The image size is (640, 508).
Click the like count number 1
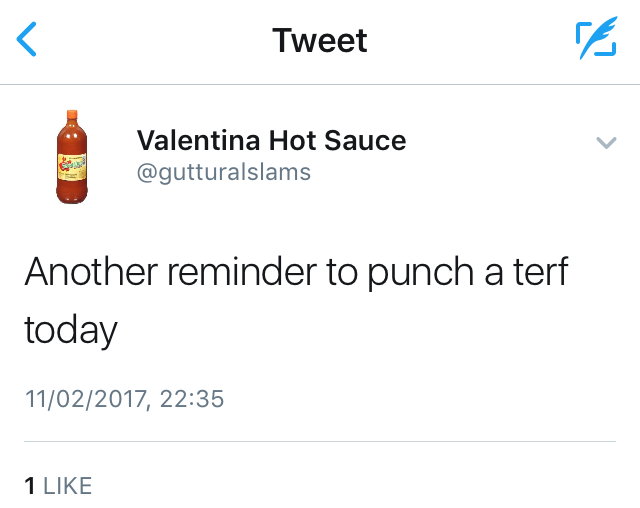[30, 486]
